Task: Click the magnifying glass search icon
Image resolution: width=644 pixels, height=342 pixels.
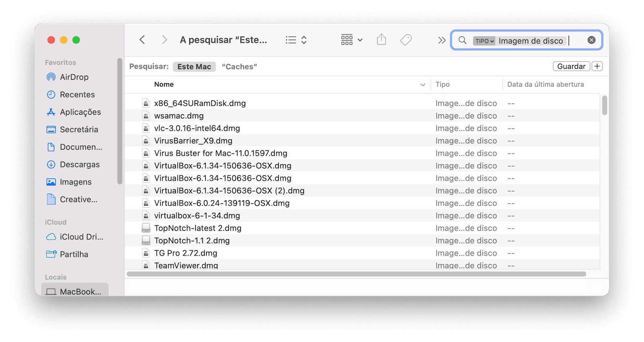Action: pos(462,40)
